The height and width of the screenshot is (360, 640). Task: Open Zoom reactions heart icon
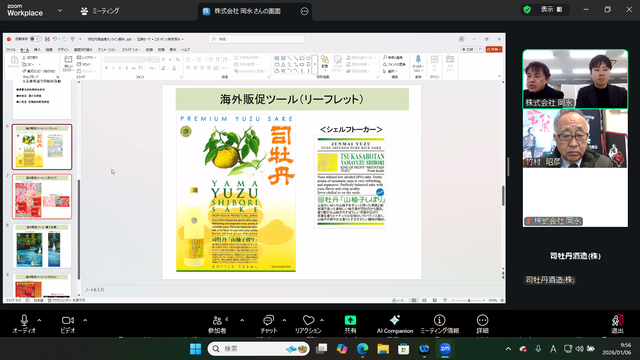[309, 320]
